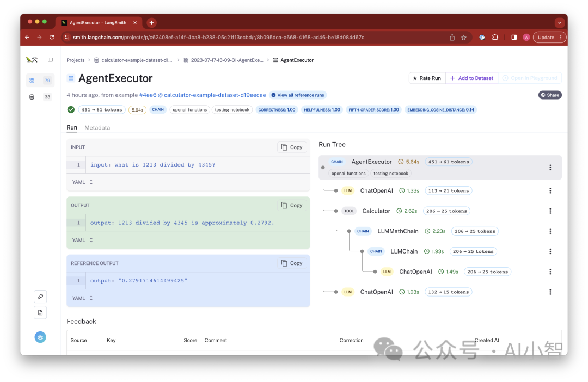The image size is (588, 382).
Task: Change INPUT format YAML dropdown
Action: pos(83,182)
